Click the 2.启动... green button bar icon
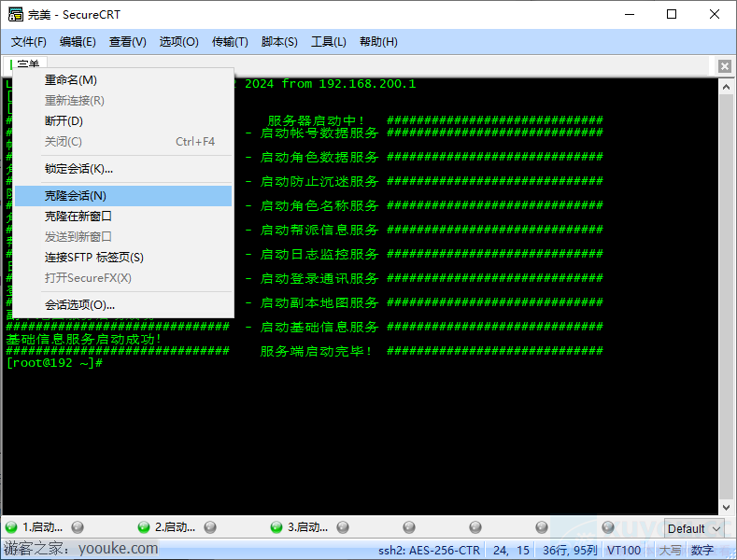 pyautogui.click(x=144, y=527)
